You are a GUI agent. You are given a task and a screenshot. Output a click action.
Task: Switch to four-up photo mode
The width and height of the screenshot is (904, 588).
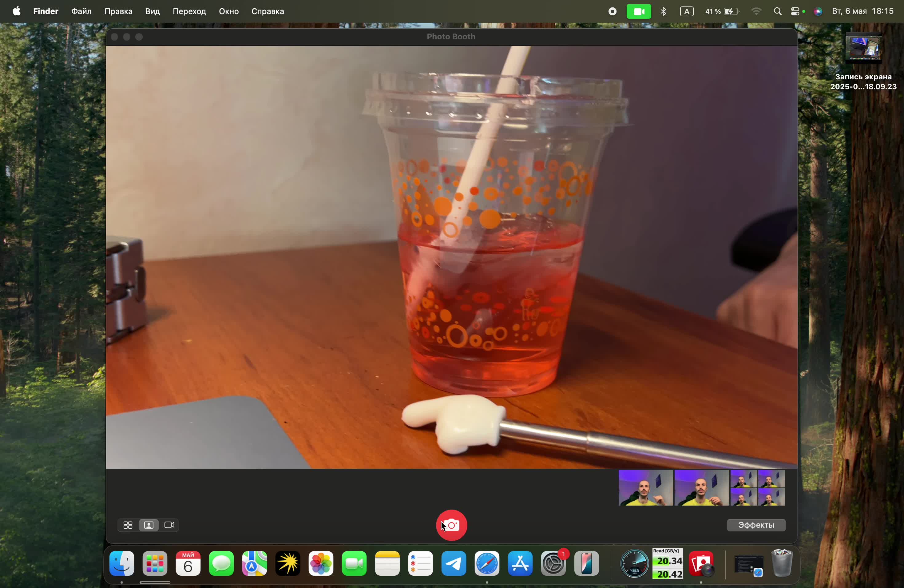pos(128,525)
